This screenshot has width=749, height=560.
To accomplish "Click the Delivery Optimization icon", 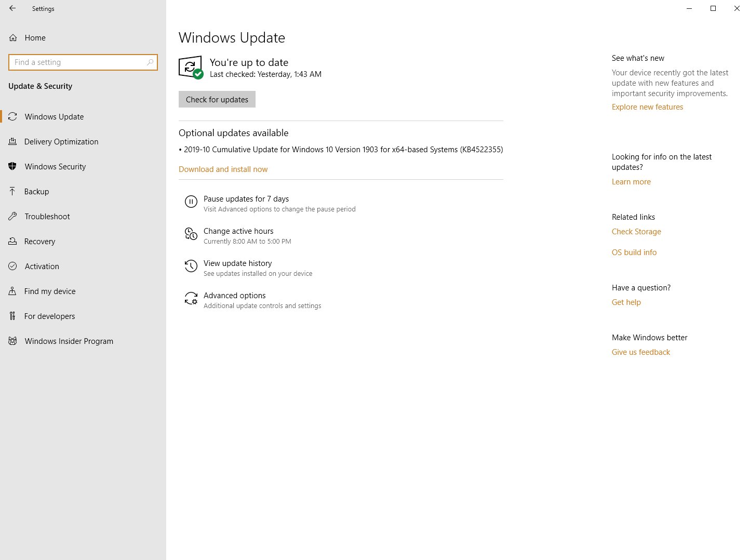I will 13,142.
